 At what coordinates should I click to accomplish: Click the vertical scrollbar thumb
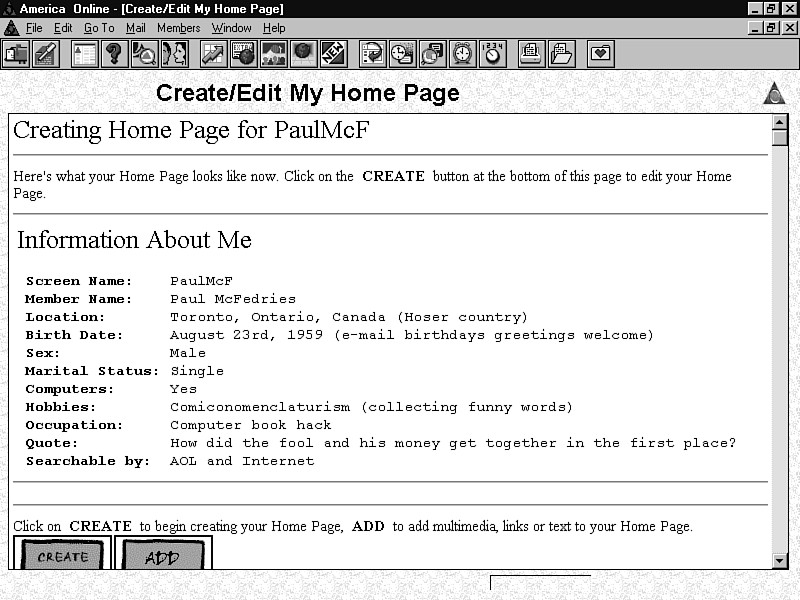[x=779, y=138]
